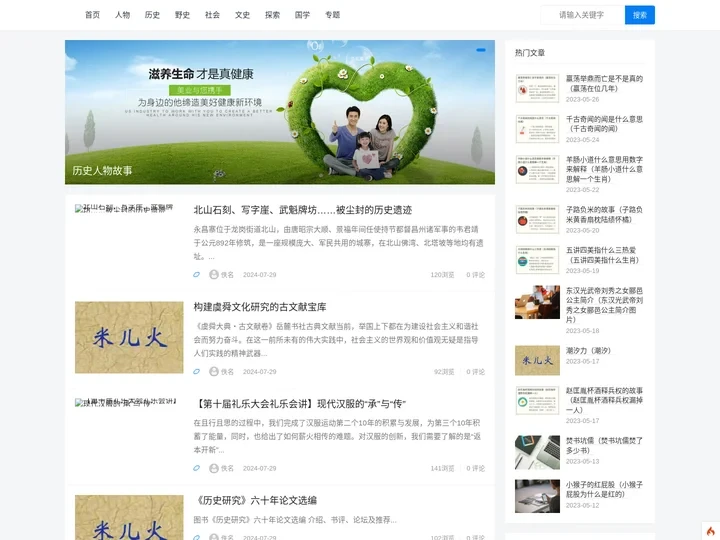This screenshot has height=540, width=720.
Task: Select the 野史 navigation link
Action: 182,15
